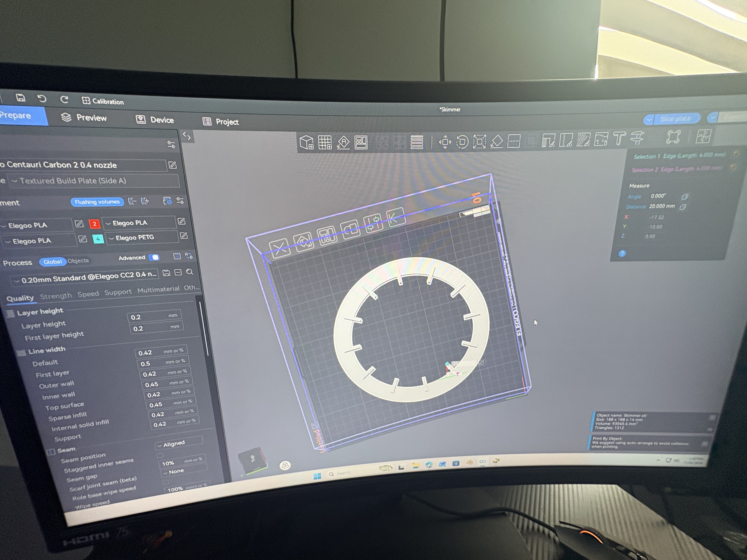This screenshot has height=560, width=747.
Task: Select the Global process scope
Action: [x=52, y=262]
